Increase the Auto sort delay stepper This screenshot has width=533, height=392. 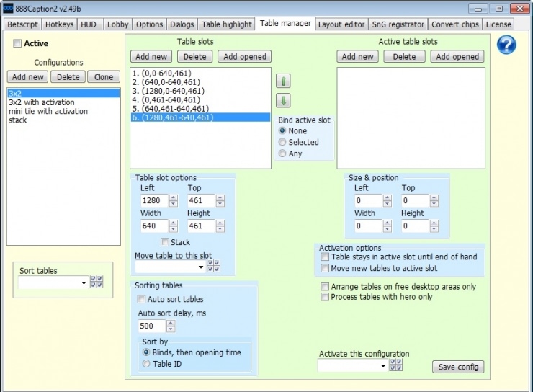(171, 323)
